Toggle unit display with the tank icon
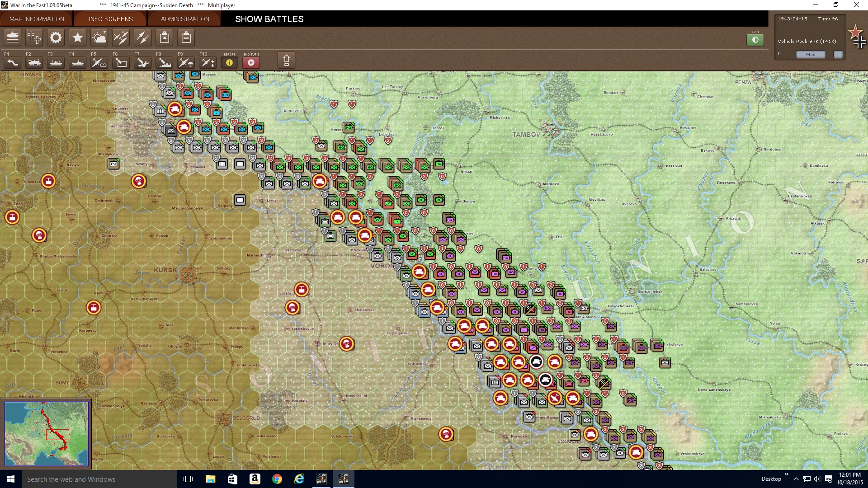This screenshot has width=868, height=488. [13, 38]
